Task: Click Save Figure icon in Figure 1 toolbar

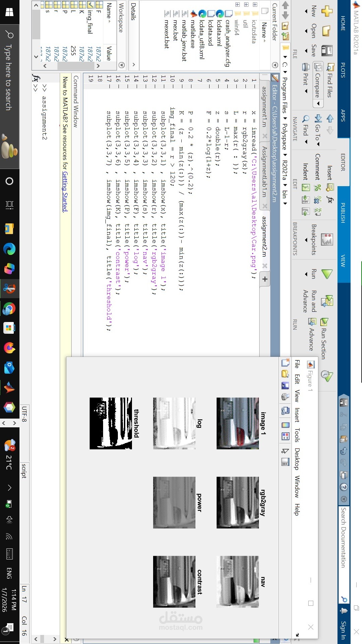Action: (x=285, y=385)
